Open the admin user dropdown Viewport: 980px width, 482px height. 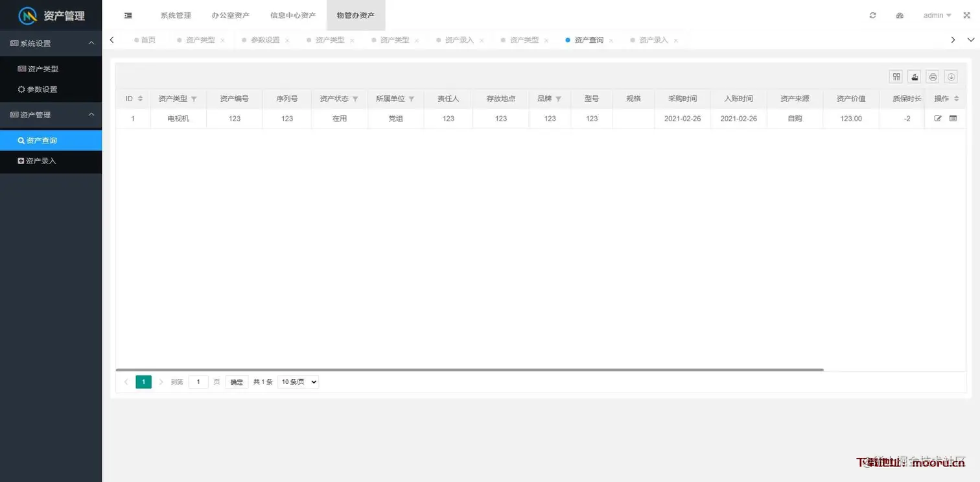(x=937, y=16)
